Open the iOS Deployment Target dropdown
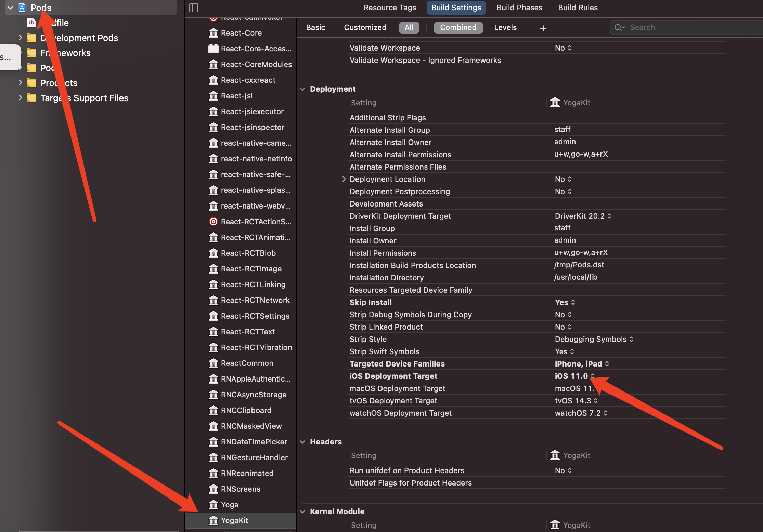 tap(574, 376)
